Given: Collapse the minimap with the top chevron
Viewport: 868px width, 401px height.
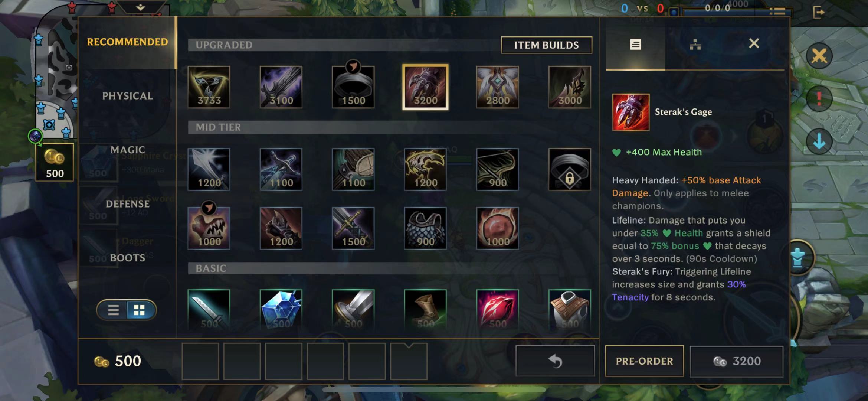Looking at the screenshot, I should [140, 7].
